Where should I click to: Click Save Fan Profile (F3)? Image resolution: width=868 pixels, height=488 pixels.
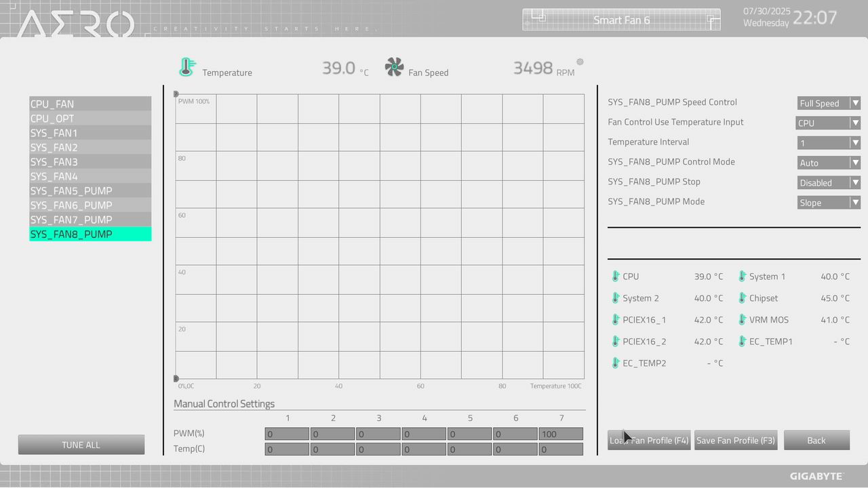[x=735, y=440]
